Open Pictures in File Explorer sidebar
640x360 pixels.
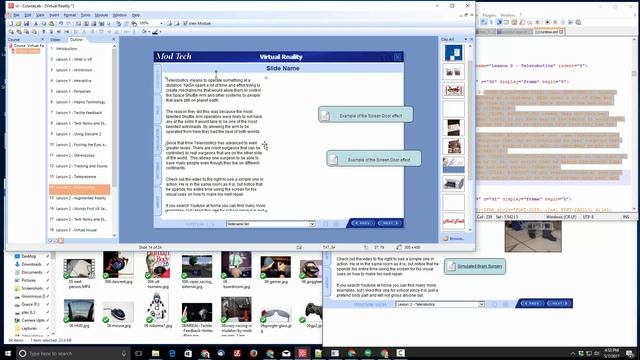(x=28, y=280)
